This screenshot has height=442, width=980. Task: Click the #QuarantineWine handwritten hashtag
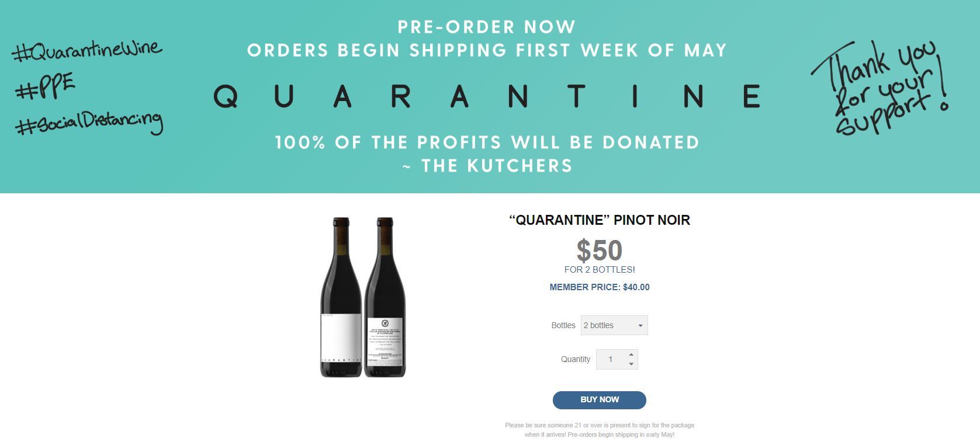point(86,51)
